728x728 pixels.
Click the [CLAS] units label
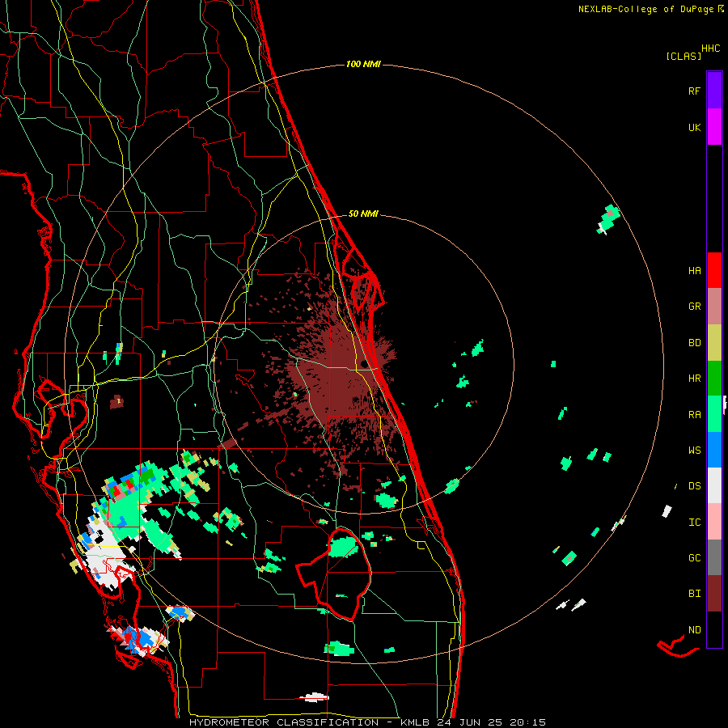point(684,56)
